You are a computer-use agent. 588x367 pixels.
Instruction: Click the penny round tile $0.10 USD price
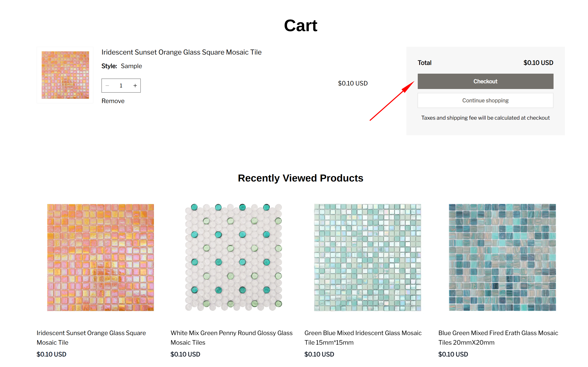pos(185,354)
